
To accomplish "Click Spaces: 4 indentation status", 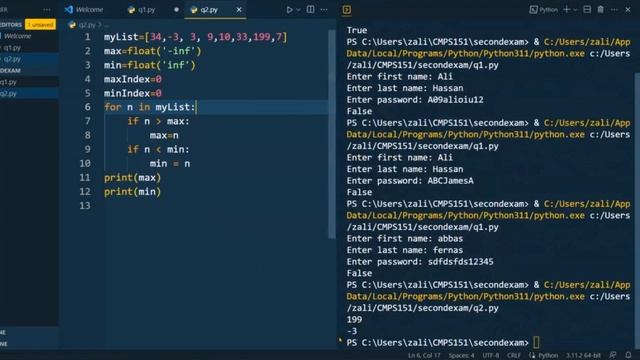I will pos(461,356).
